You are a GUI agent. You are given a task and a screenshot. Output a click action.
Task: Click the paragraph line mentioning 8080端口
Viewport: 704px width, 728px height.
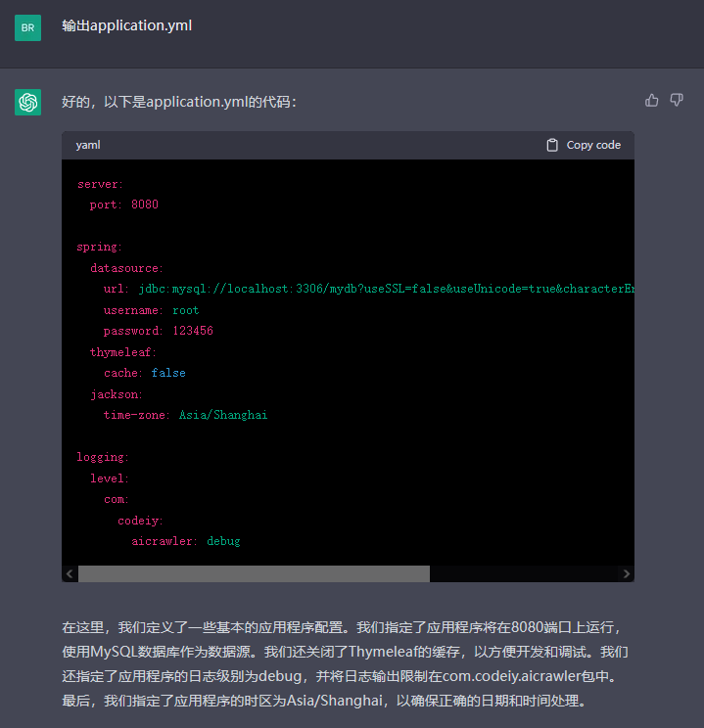click(x=343, y=628)
